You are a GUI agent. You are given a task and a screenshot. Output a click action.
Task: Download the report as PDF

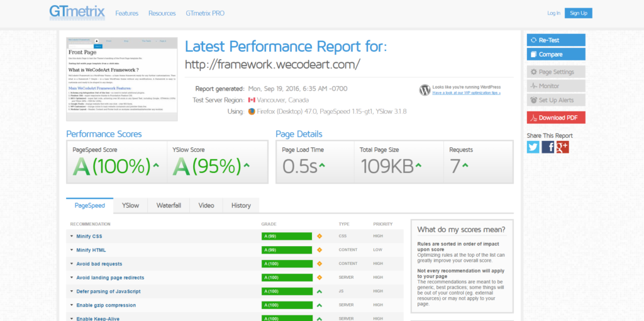pyautogui.click(x=556, y=118)
